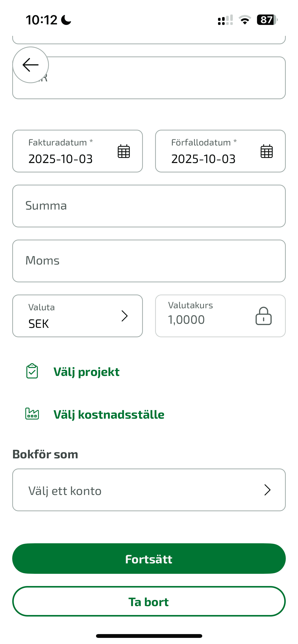The width and height of the screenshot is (298, 644).
Task: Tap the clipboard icon beside Välj projekt
Action: pos(32,371)
